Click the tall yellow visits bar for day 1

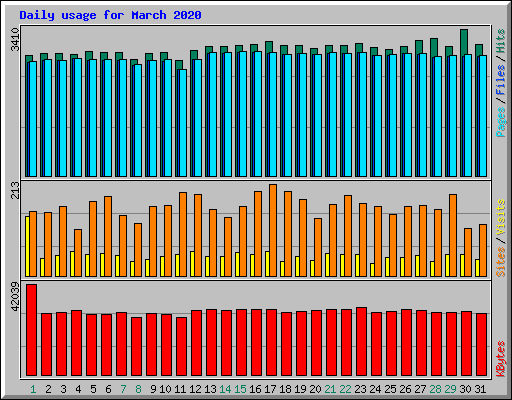(27, 246)
